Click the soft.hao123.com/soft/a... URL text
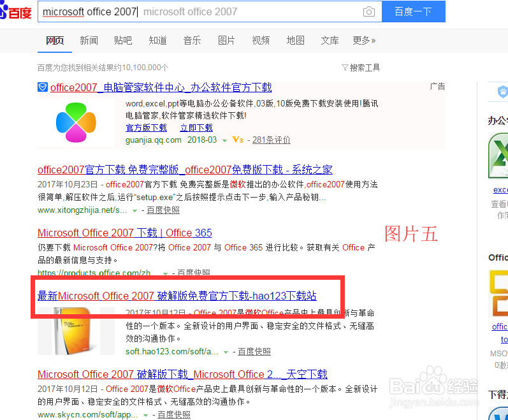 172,352
